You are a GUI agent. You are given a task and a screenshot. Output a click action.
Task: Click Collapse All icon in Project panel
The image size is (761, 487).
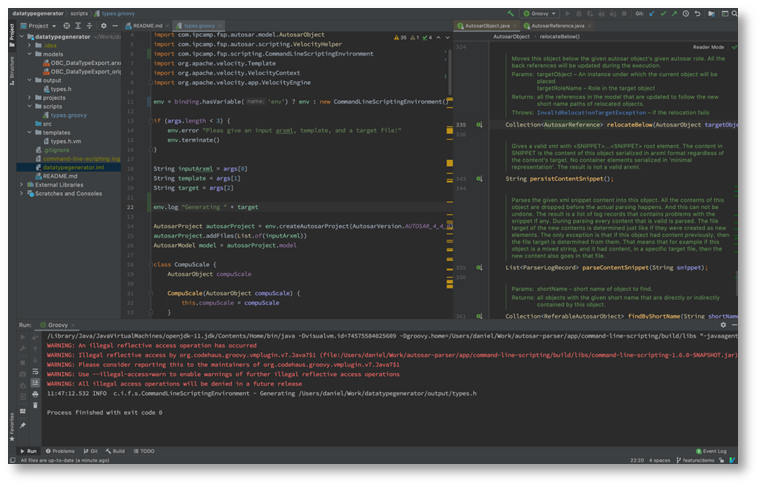pos(89,26)
